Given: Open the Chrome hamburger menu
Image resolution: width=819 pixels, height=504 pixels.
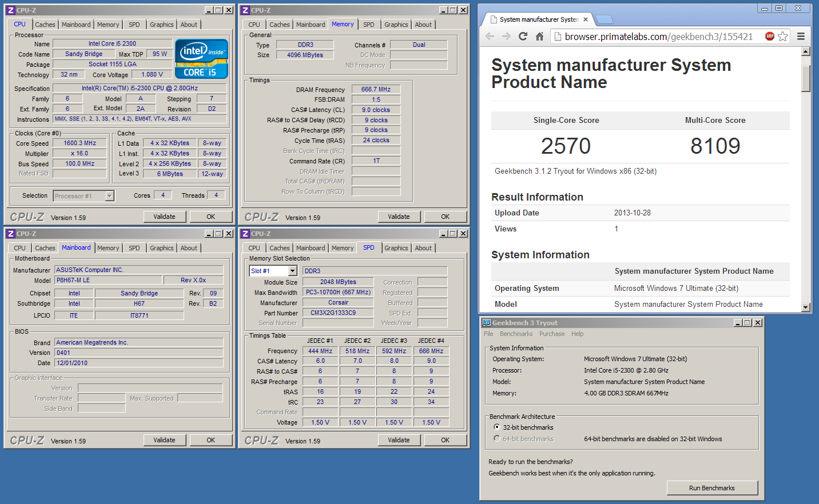Looking at the screenshot, I should tap(801, 36).
